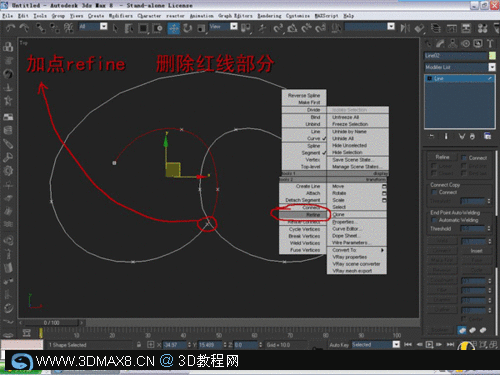Expand the Line entry in the modifier stack

[x=429, y=78]
